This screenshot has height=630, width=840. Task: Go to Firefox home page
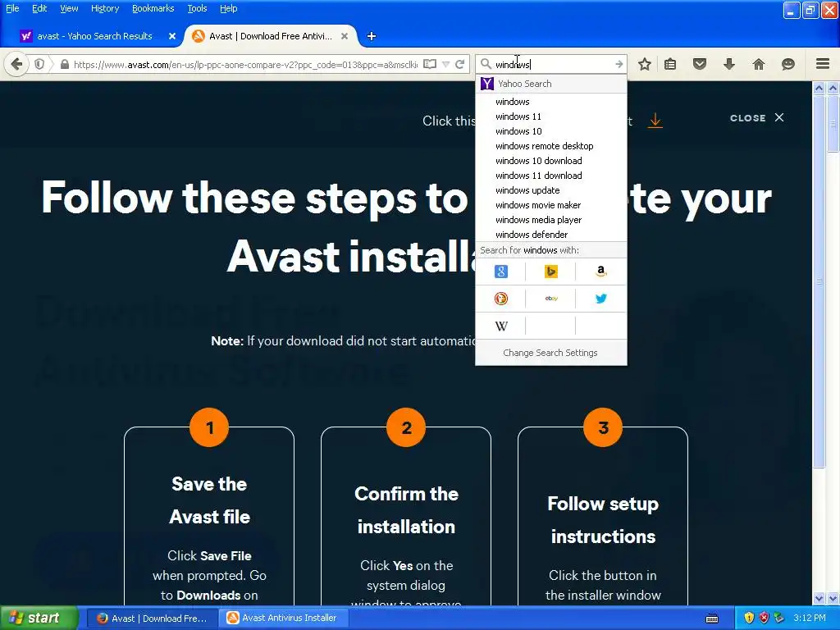pos(759,64)
